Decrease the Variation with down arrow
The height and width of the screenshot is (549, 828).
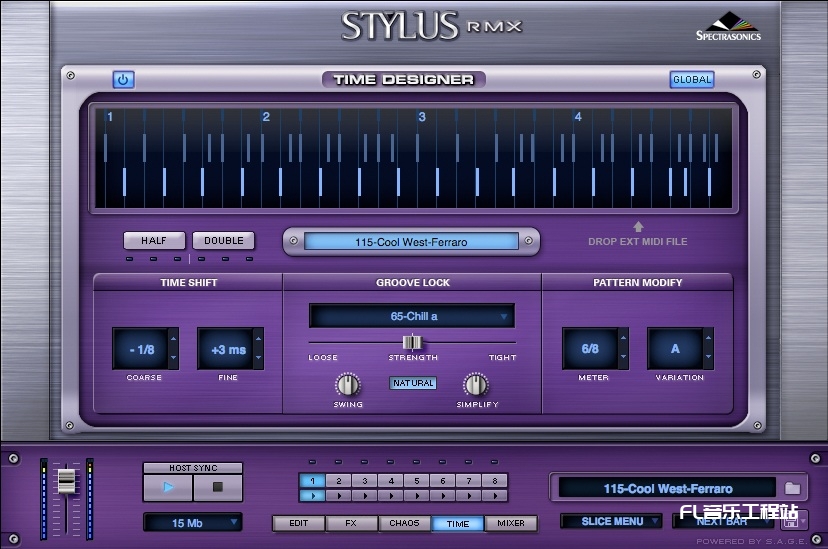[708, 358]
